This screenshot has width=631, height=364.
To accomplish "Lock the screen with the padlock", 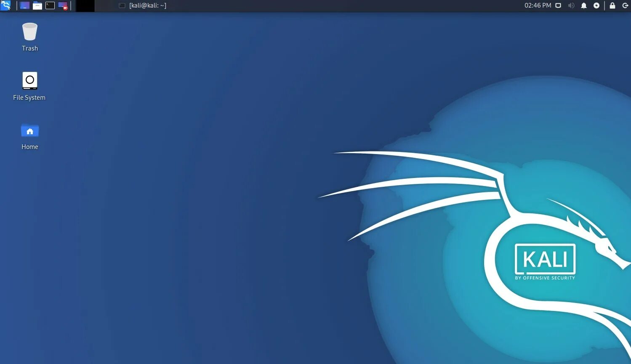I will [x=612, y=5].
